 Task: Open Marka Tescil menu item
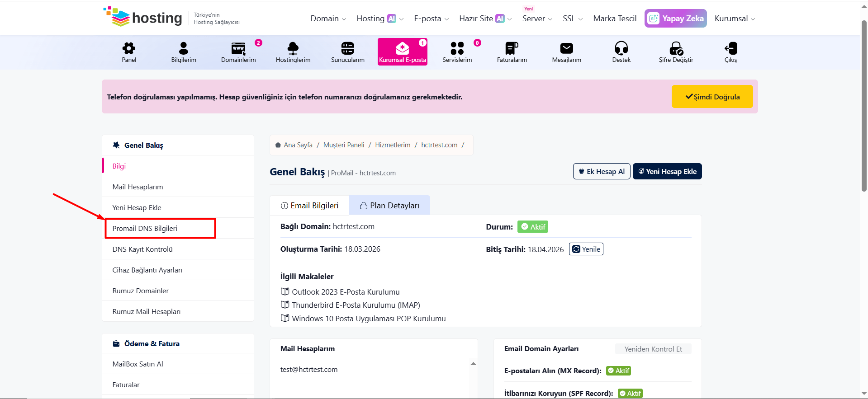(x=615, y=19)
